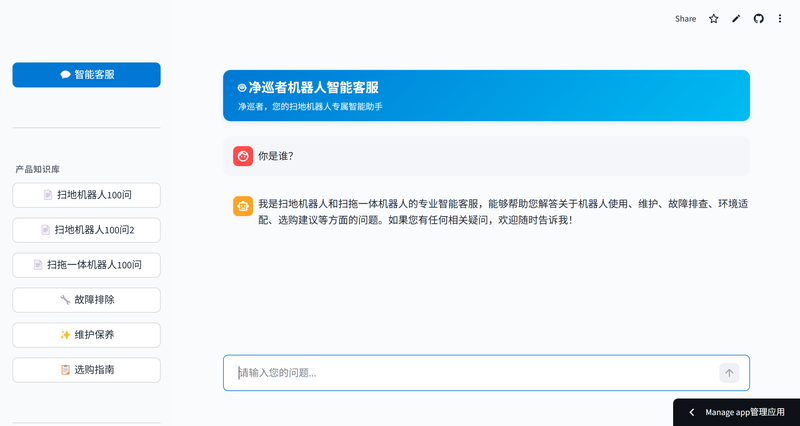Click the pencil edit icon

coord(736,19)
